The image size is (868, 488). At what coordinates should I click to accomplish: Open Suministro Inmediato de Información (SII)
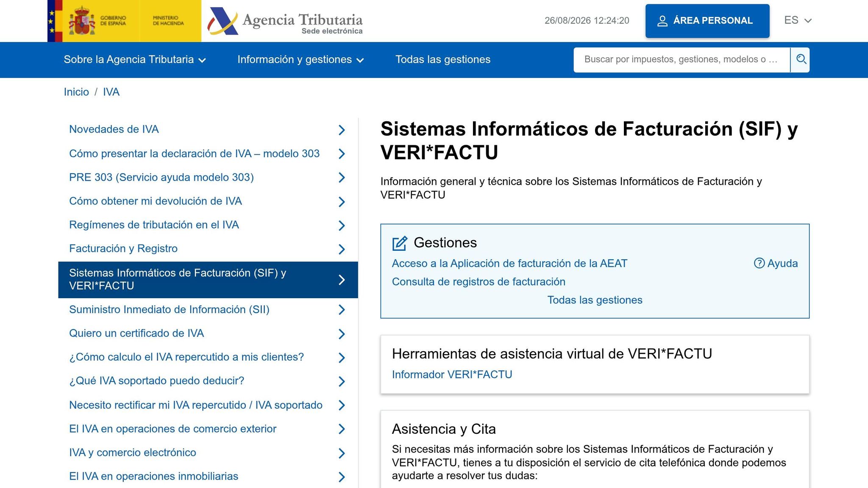tap(169, 310)
